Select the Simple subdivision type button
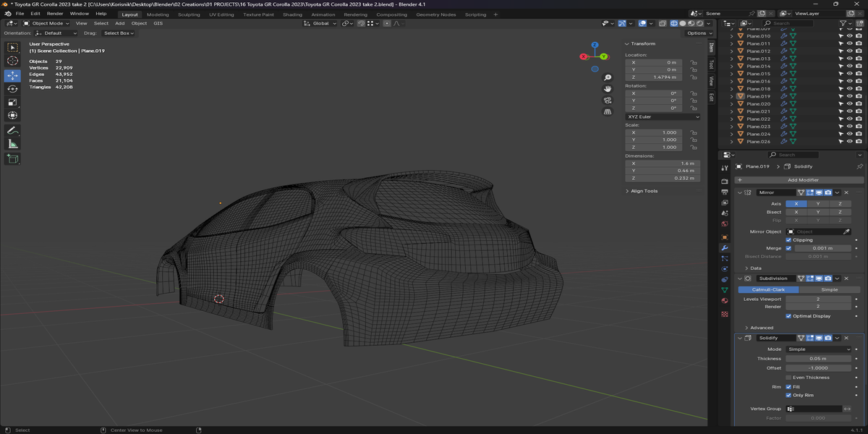Viewport: 868px width, 434px height. (x=829, y=289)
